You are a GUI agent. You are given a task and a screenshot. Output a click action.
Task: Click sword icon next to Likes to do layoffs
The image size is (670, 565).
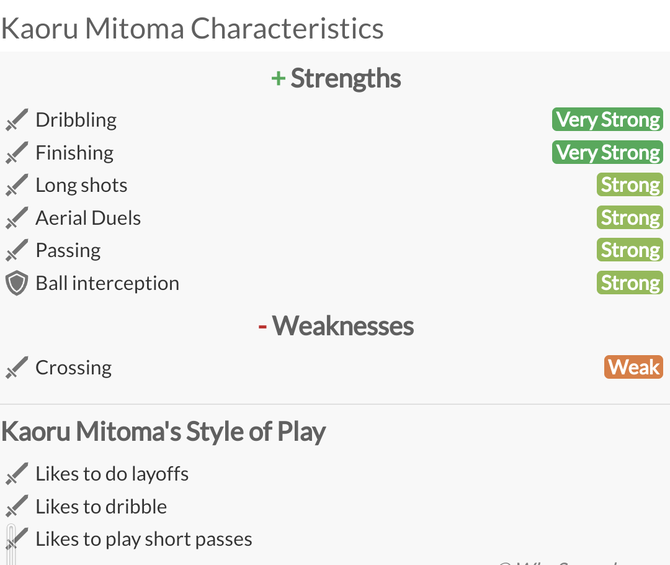(16, 474)
